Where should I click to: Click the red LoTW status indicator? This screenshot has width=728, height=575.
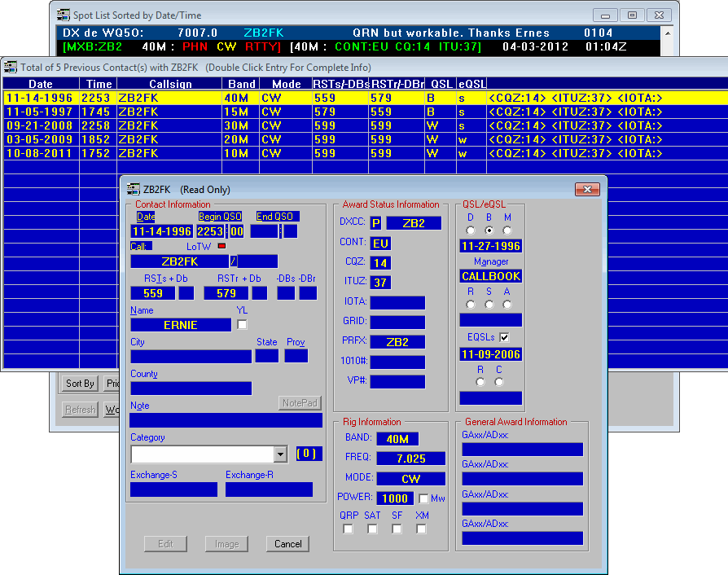[220, 246]
